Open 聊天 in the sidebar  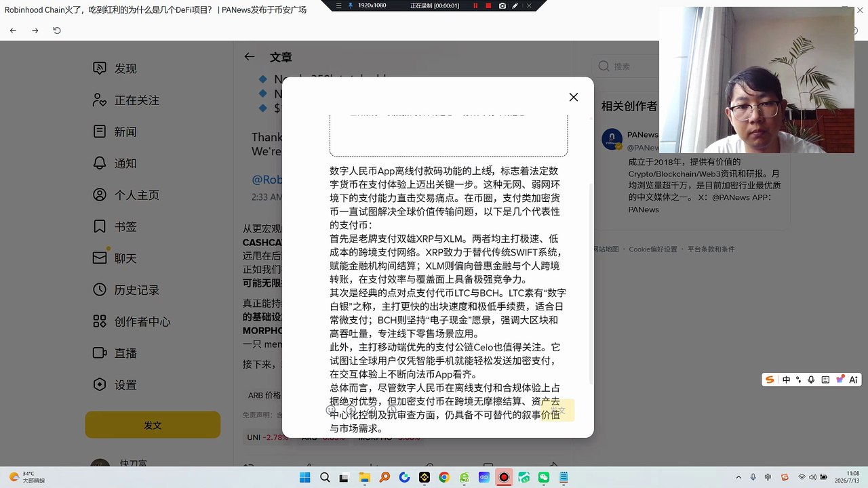click(115, 258)
